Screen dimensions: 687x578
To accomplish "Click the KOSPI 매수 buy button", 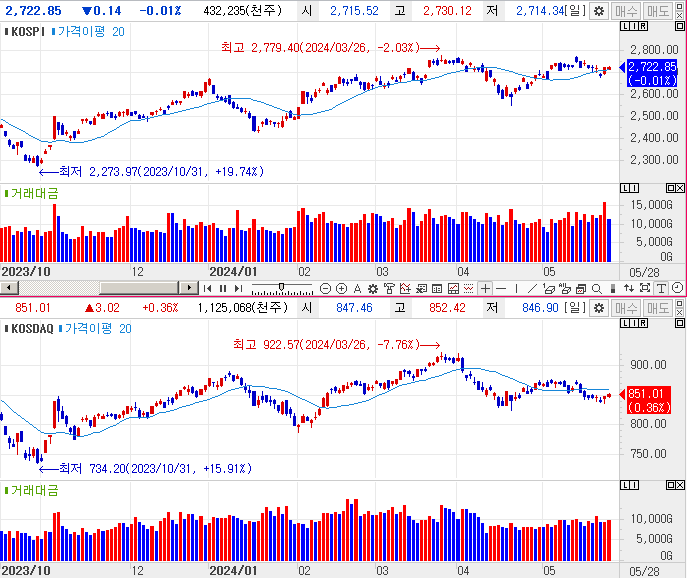I will click(626, 11).
